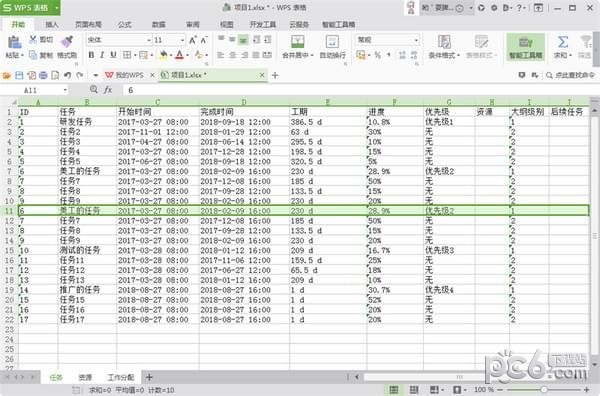Switch to the 开始 ribbon tab
The height and width of the screenshot is (396, 600).
(18, 24)
